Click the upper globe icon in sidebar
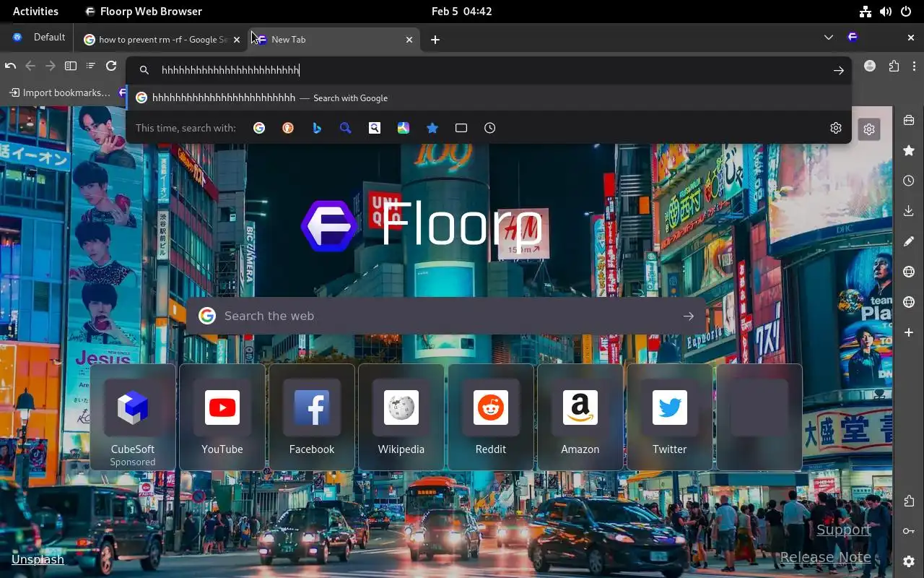 tap(909, 272)
